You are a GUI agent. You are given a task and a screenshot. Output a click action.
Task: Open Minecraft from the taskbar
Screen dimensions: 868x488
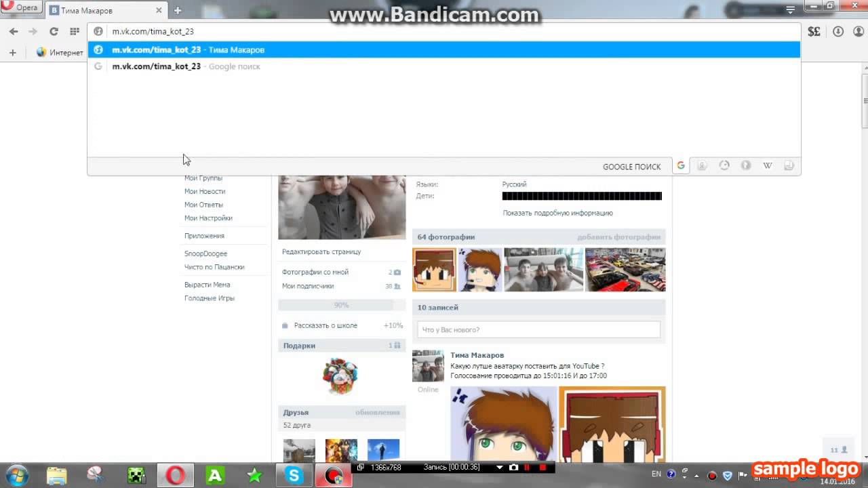tap(136, 476)
